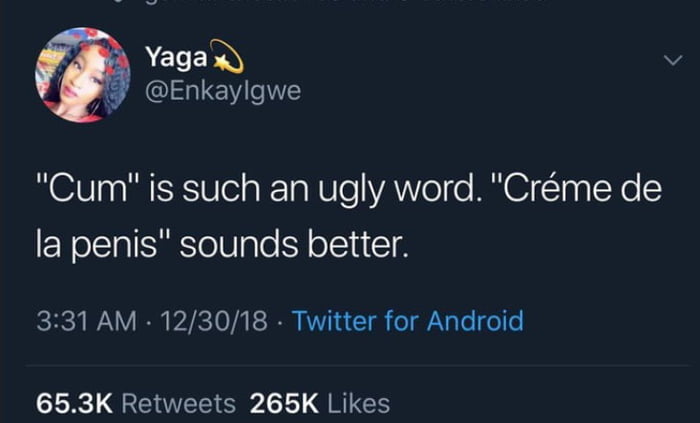Screen dimensions: 700x423
Task: Click the dot separator before Twitter for Android
Action: [x=280, y=322]
